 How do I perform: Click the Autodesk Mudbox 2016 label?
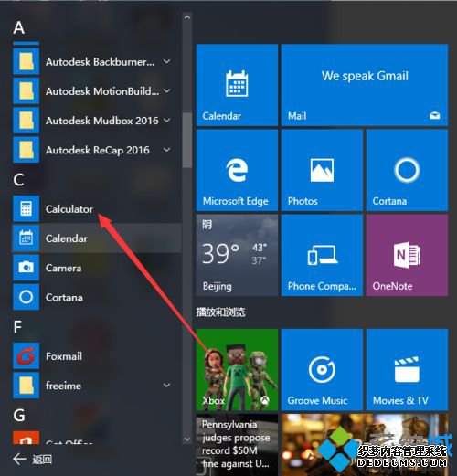(x=102, y=121)
